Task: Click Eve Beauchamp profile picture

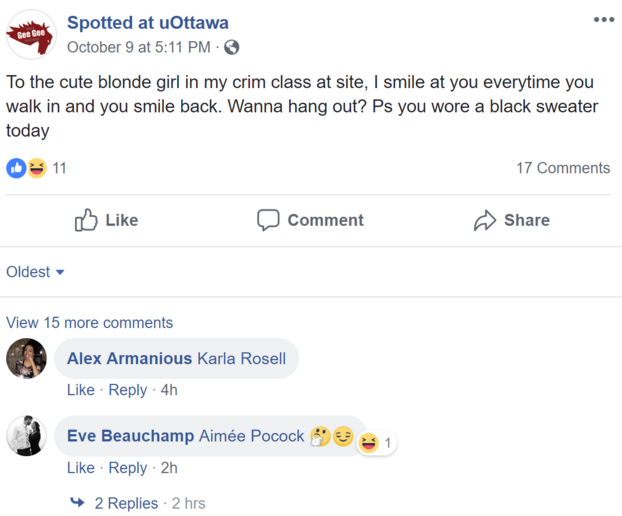Action: (26, 436)
